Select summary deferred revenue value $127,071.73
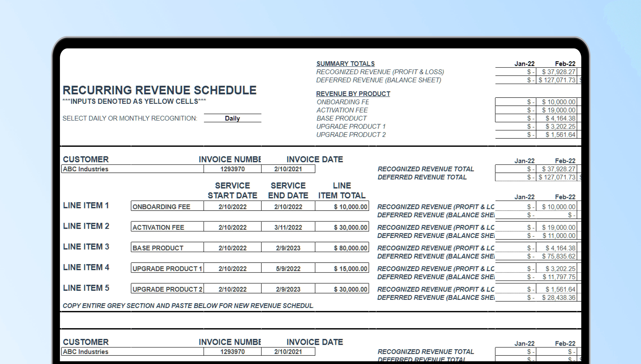 557,80
